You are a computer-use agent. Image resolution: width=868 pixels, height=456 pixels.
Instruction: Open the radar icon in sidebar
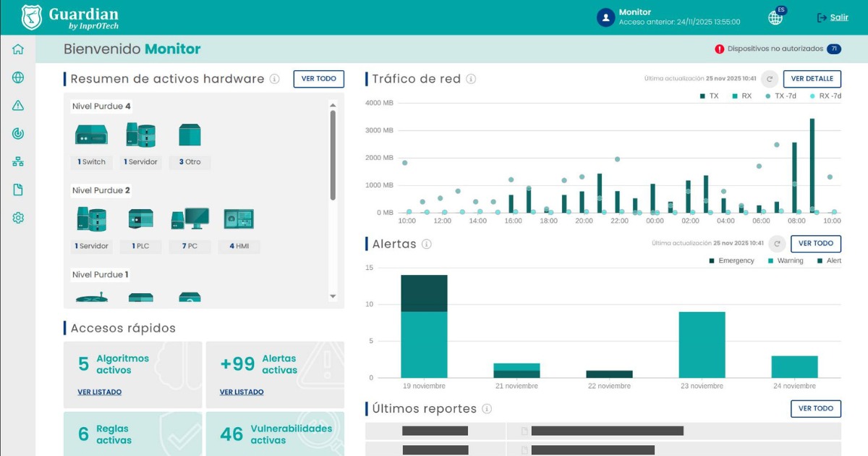click(18, 133)
